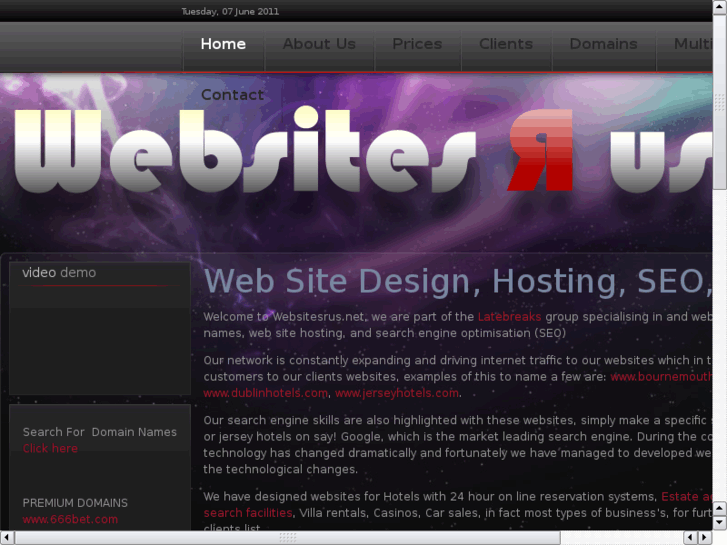
Task: Click the 'Search For Domain Names' text
Action: coord(100,432)
